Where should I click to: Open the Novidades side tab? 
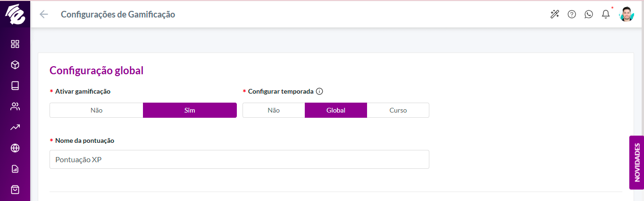(636, 163)
